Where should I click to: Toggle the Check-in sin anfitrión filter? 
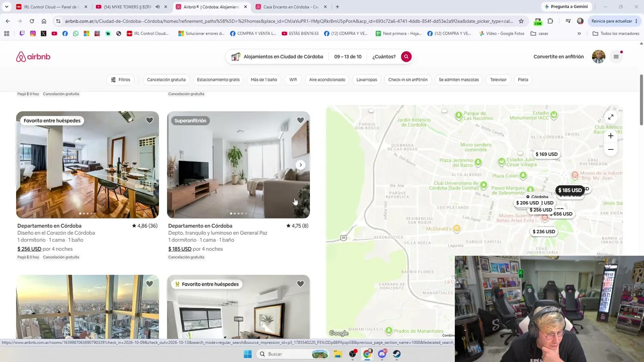coord(408,79)
